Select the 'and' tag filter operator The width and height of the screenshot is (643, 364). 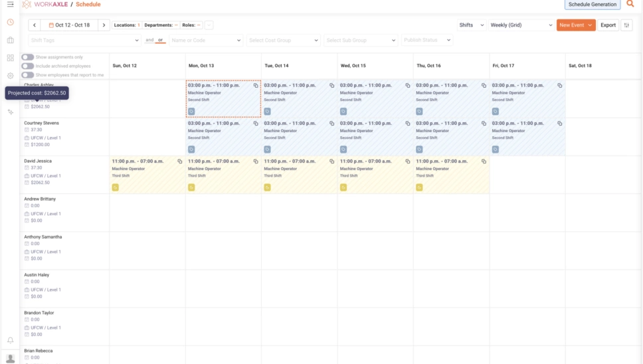(x=149, y=40)
